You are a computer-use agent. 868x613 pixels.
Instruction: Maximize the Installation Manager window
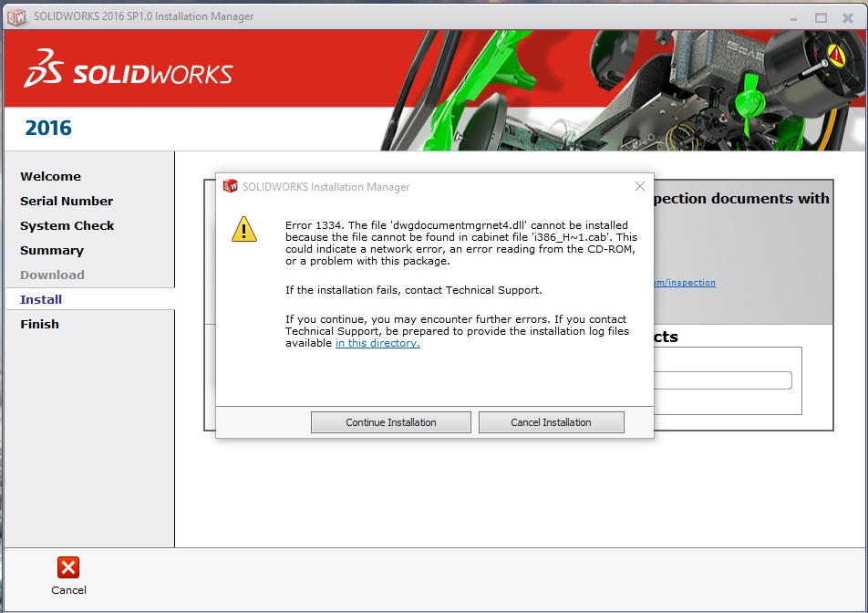(x=821, y=17)
